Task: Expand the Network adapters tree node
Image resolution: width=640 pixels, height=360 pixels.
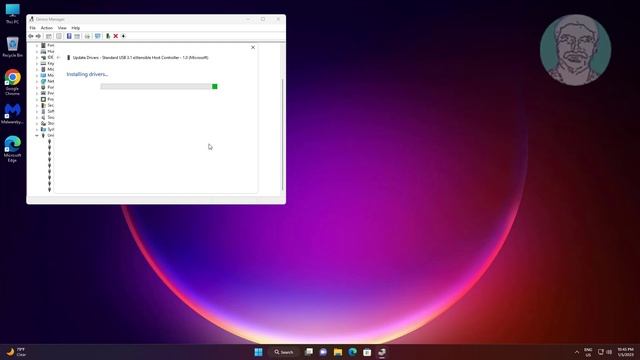Action: click(37, 82)
